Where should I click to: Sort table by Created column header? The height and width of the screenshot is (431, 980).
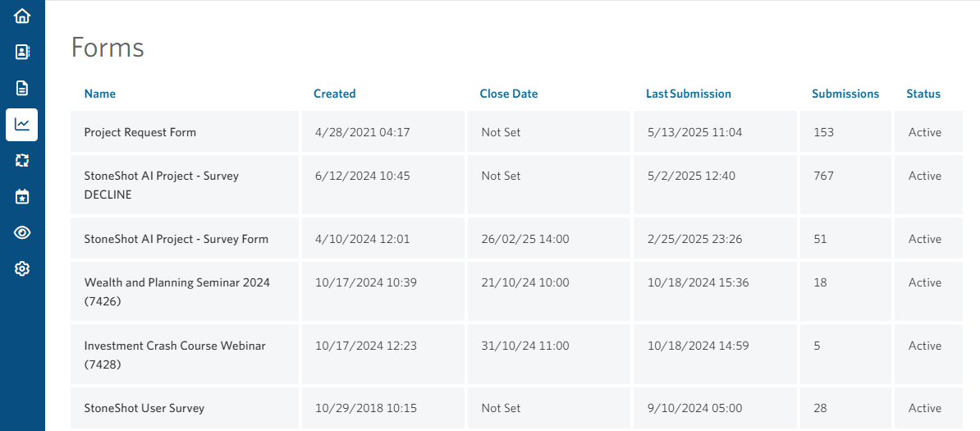pyautogui.click(x=334, y=94)
